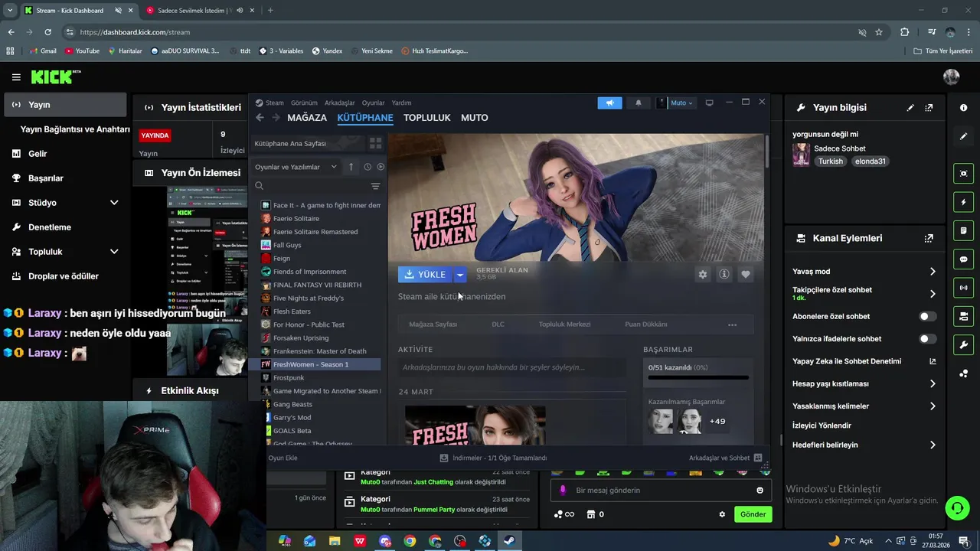Pop out the Kanal Eylemleri panel
The width and height of the screenshot is (980, 551).
[x=929, y=238]
